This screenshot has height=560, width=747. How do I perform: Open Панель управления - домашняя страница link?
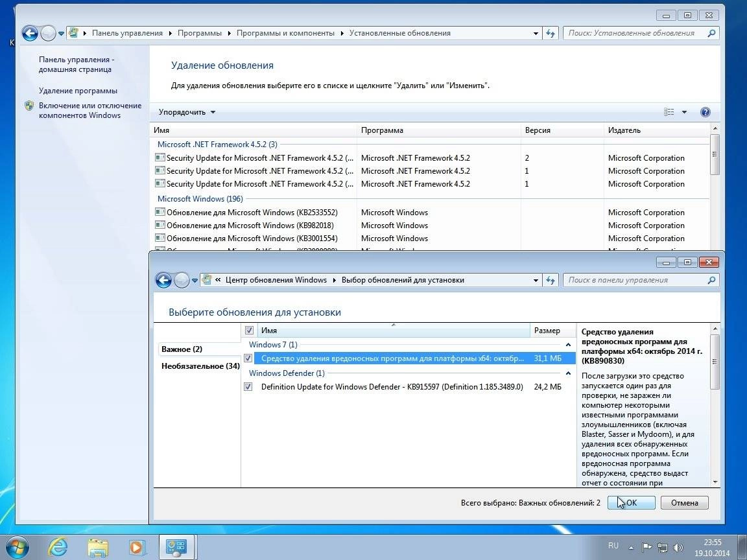coord(77,65)
